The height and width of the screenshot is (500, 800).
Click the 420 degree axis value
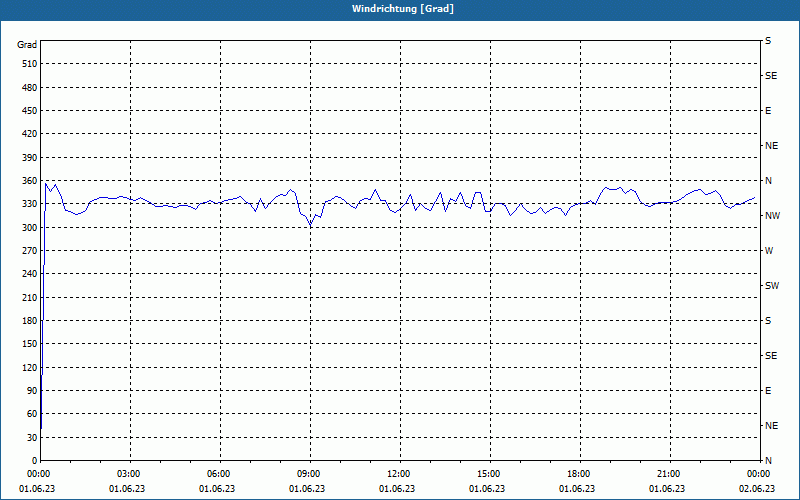(x=30, y=134)
